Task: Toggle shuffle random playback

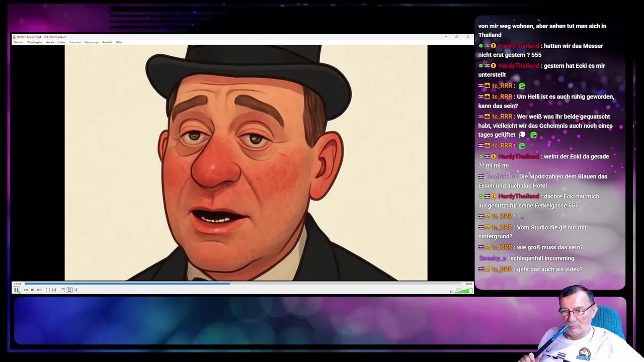Action: click(75, 290)
